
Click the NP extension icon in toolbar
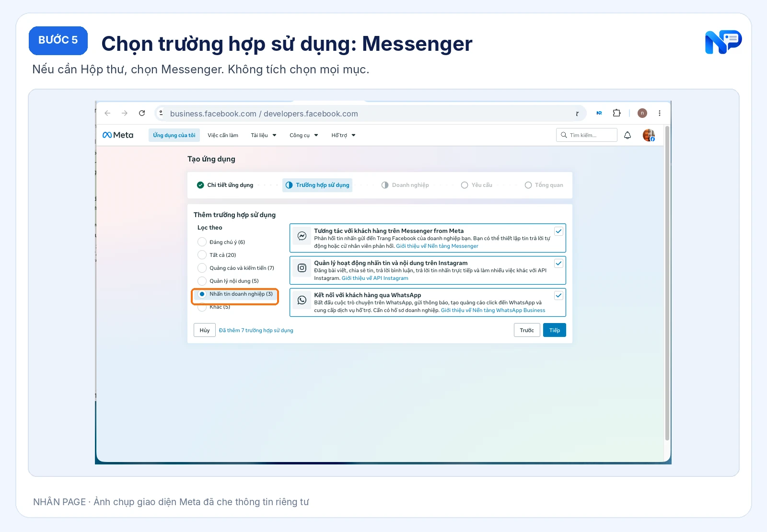[599, 113]
